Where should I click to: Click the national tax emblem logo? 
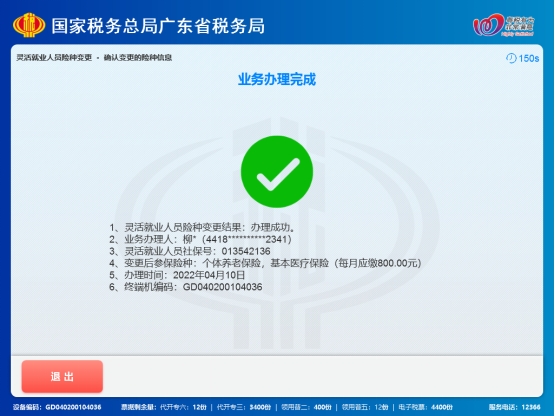[x=29, y=25]
